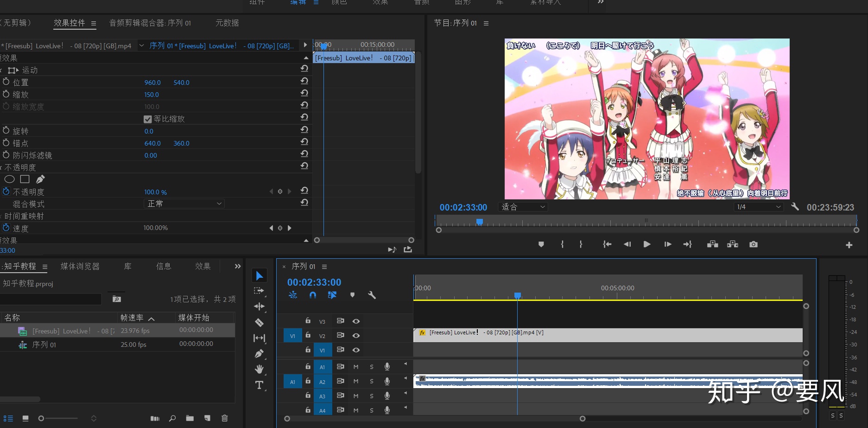The image size is (868, 428).
Task: Open project search find icon
Action: point(172,418)
